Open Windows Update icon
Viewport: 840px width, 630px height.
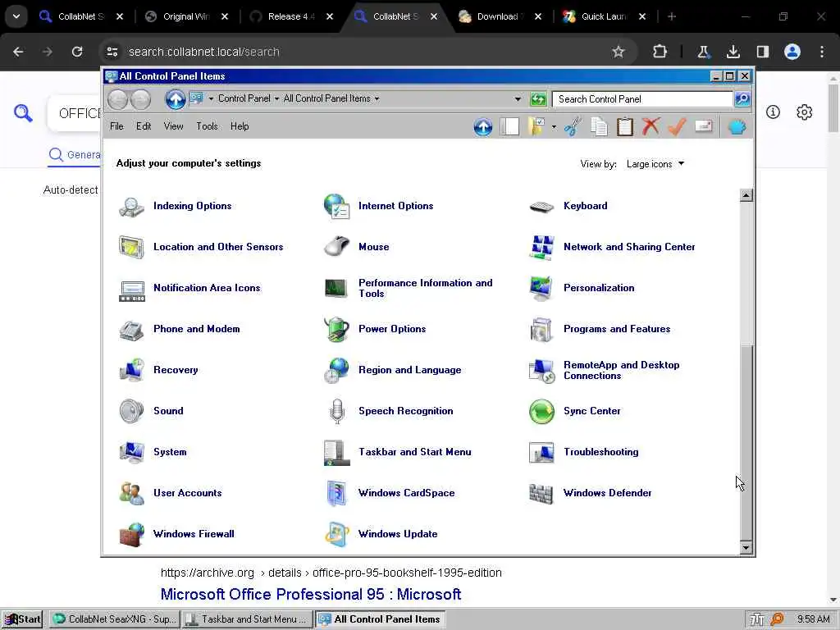pos(337,534)
